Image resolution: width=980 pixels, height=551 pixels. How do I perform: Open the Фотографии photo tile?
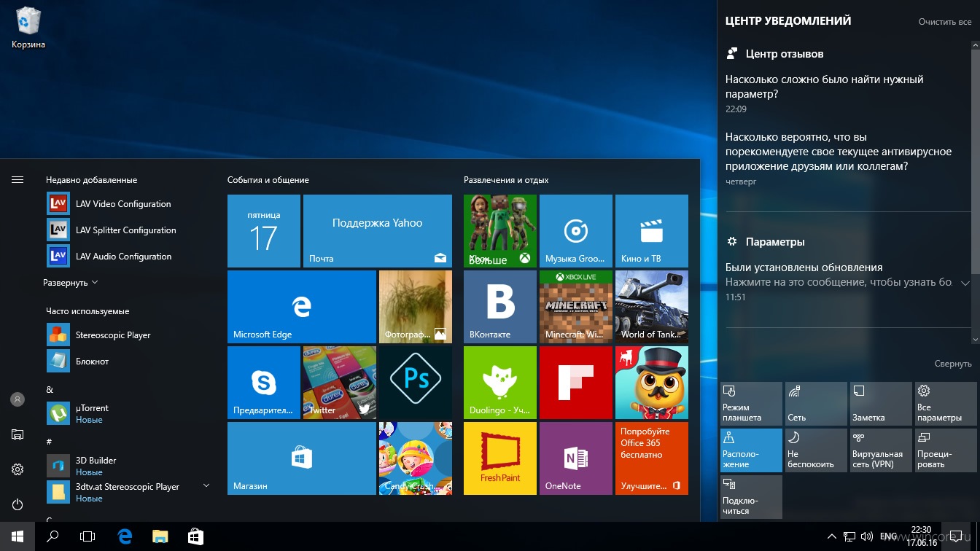point(416,307)
